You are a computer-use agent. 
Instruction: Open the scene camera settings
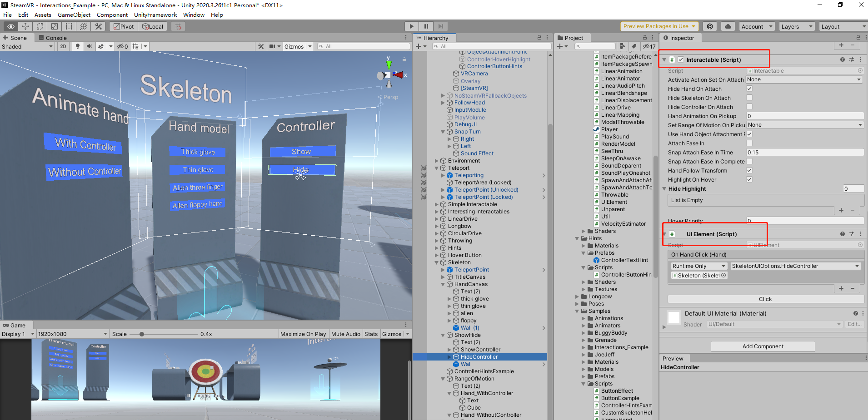[272, 46]
